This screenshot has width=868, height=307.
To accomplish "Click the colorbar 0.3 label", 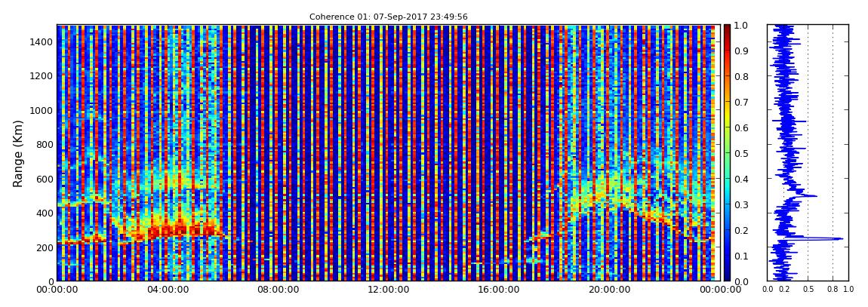I will click(x=740, y=204).
